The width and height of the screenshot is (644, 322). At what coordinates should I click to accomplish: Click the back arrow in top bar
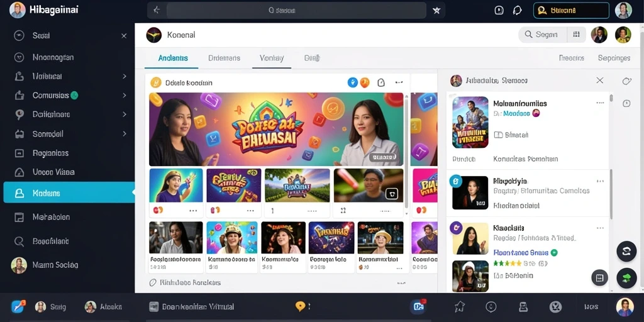point(157,10)
